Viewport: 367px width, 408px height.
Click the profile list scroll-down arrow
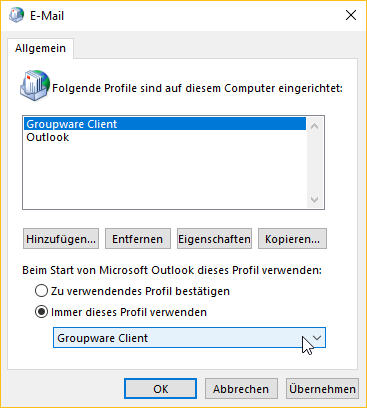[x=314, y=200]
